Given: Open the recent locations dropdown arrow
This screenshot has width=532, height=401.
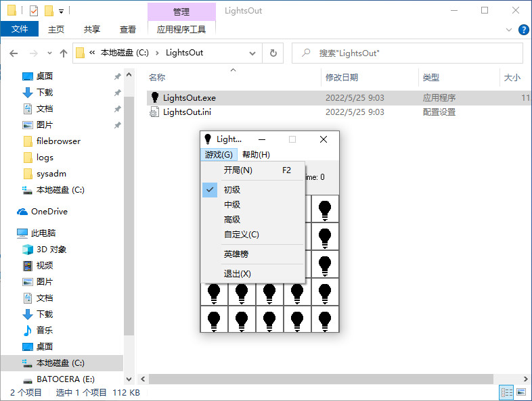Looking at the screenshot, I should (x=50, y=53).
